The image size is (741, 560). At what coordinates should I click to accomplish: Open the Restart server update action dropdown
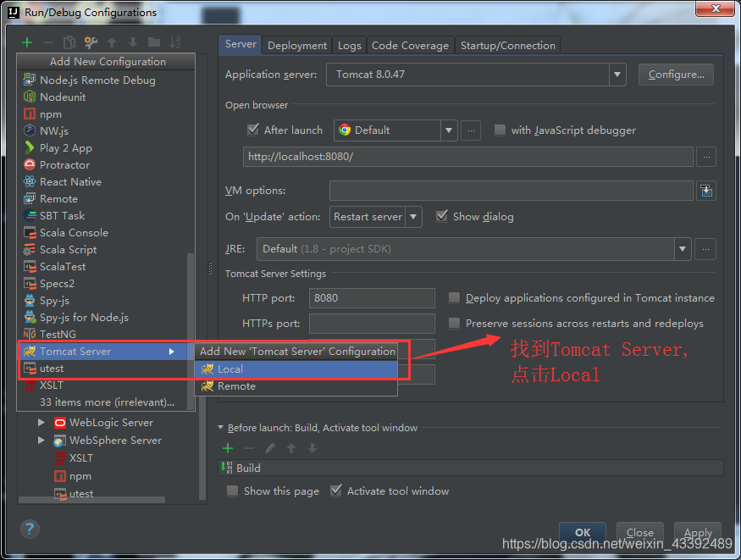[413, 217]
